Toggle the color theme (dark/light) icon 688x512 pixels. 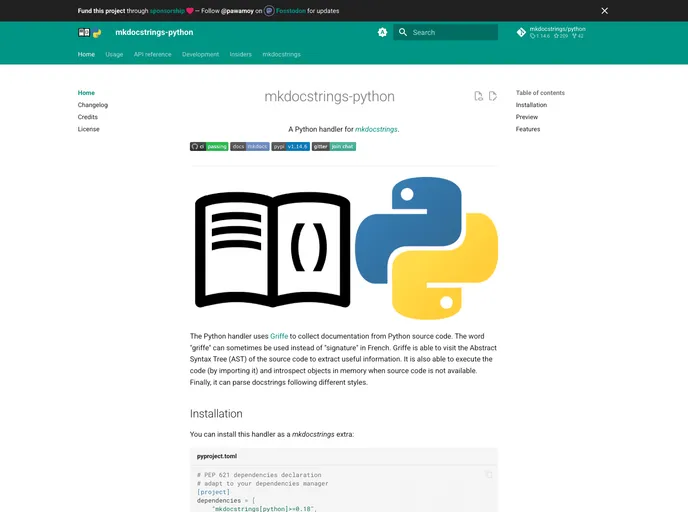pos(382,32)
